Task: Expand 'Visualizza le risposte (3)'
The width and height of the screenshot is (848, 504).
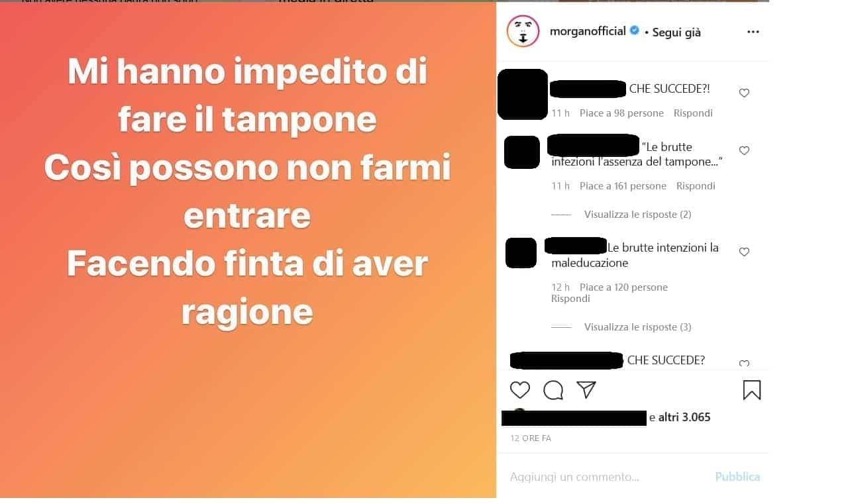Action: click(637, 327)
